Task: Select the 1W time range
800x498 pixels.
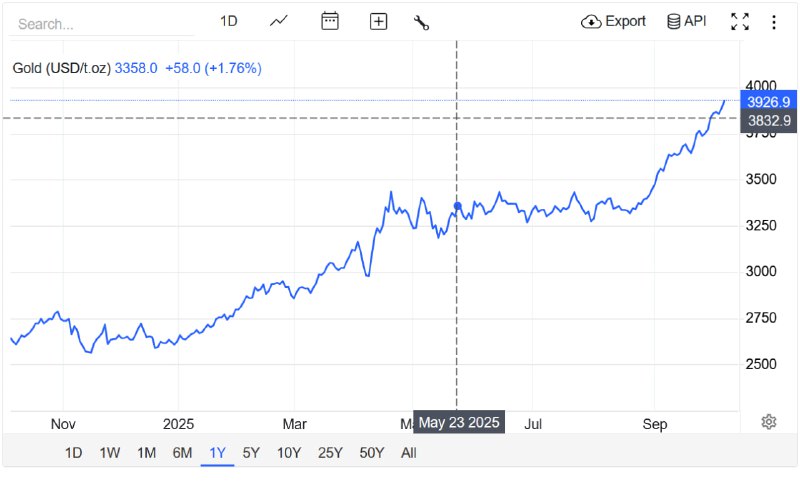Action: [x=110, y=452]
